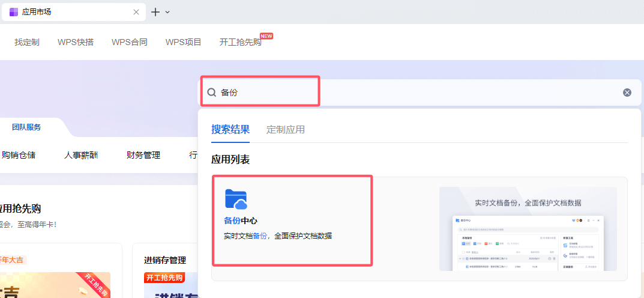Image resolution: width=644 pixels, height=298 pixels.
Task: Open the 找定制 menu item
Action: click(x=27, y=42)
